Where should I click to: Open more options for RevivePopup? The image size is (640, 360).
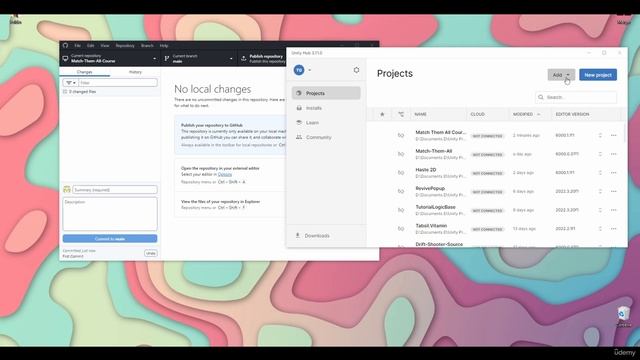pyautogui.click(x=613, y=191)
